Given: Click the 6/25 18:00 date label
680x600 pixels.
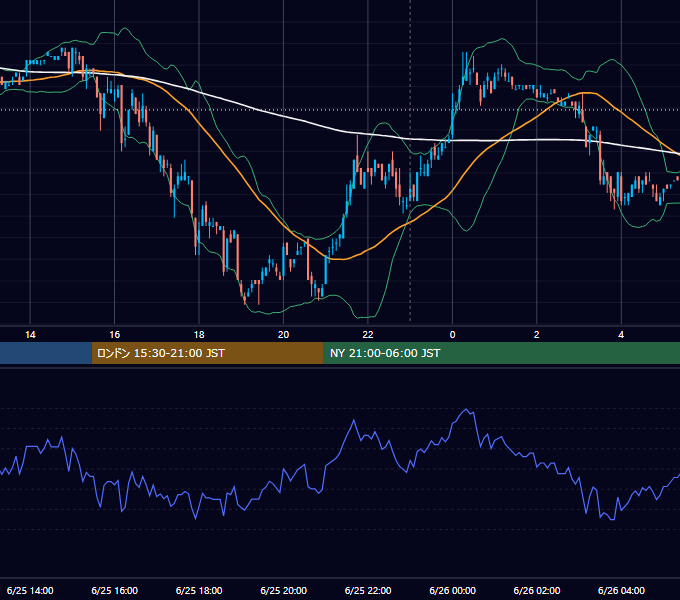Looking at the screenshot, I should (199, 590).
